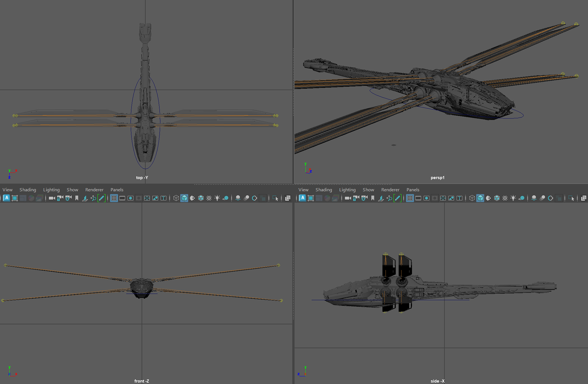Toggle wireframe on shaded in front -Z panel
The width and height of the screenshot is (588, 384).
(201, 198)
